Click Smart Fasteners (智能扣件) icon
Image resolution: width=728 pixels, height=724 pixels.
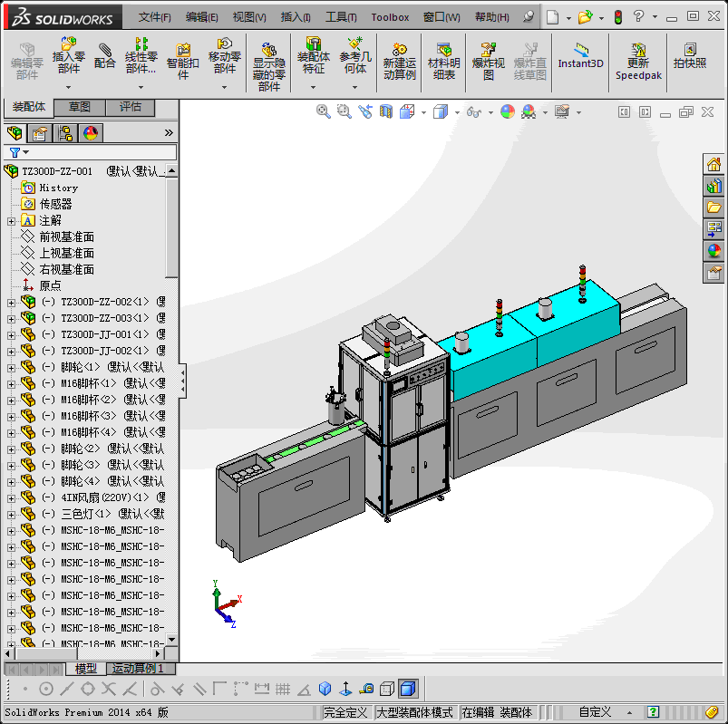(183, 62)
